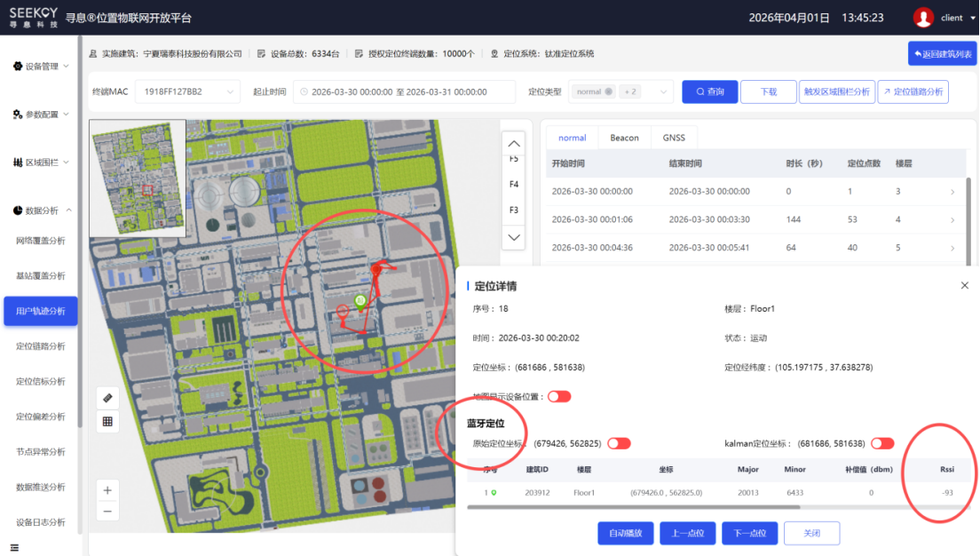This screenshot has height=556, width=980.
Task: Open 基站覆盖分析 page
Action: [41, 276]
